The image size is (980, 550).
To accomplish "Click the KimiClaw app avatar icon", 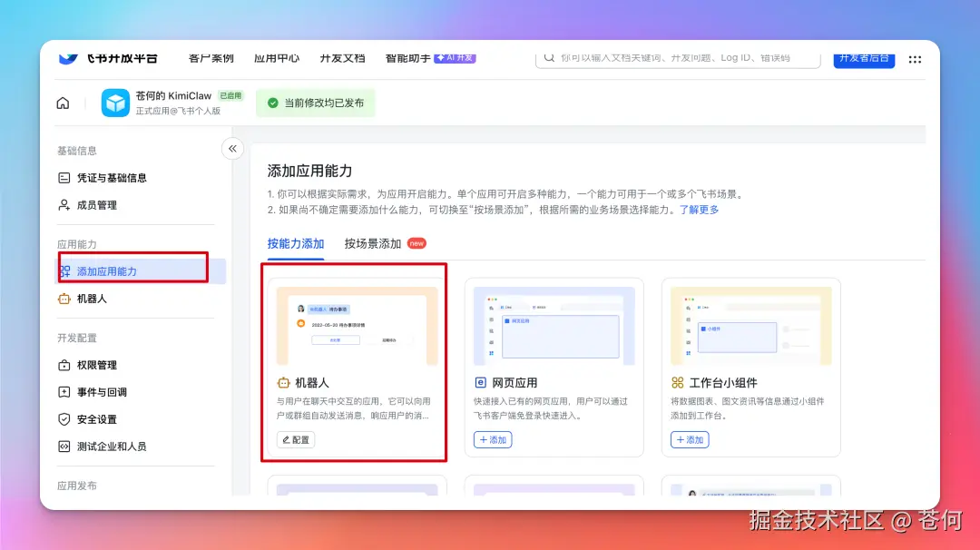I will click(x=114, y=103).
